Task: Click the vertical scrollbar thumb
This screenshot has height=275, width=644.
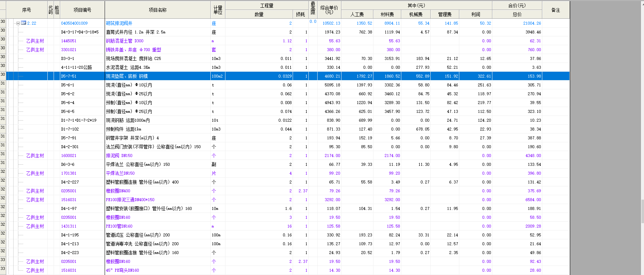Action: (642, 211)
